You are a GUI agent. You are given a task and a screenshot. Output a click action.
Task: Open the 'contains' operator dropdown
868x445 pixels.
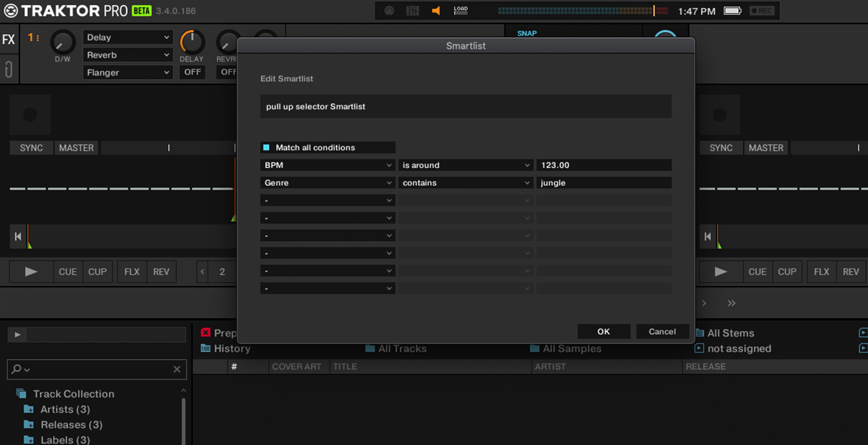466,183
